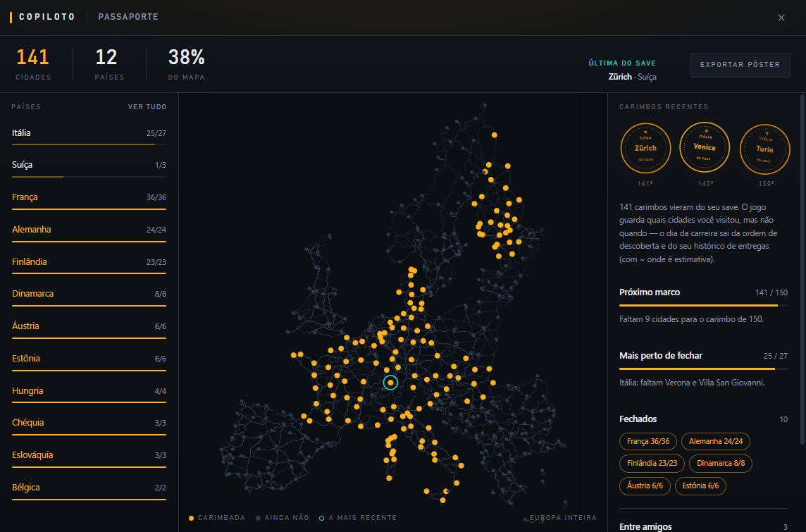Click the 38% Do Mapa counter

click(x=187, y=64)
